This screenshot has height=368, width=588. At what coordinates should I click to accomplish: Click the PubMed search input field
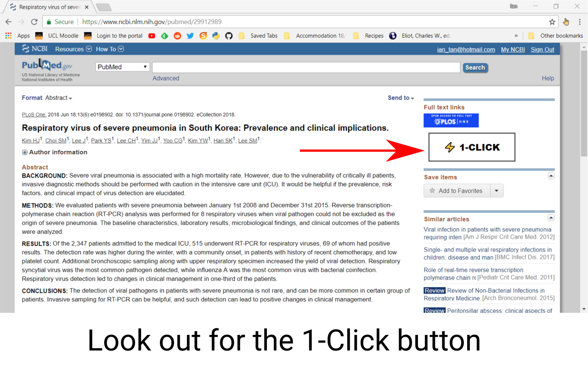pyautogui.click(x=306, y=68)
